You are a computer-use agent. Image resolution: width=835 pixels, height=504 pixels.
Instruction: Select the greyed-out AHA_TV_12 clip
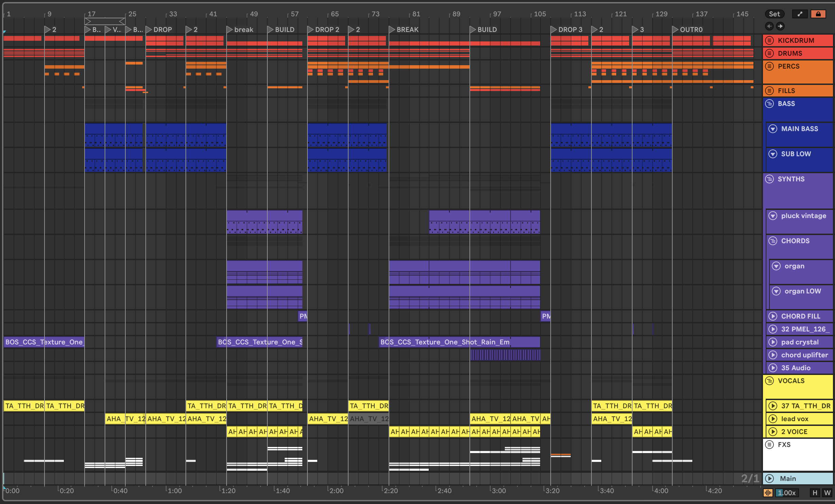coord(369,419)
